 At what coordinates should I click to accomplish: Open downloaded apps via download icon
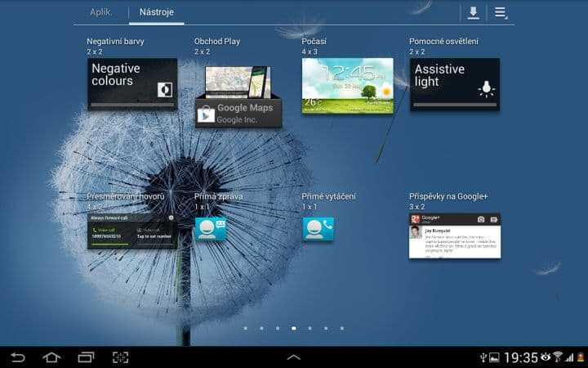473,13
